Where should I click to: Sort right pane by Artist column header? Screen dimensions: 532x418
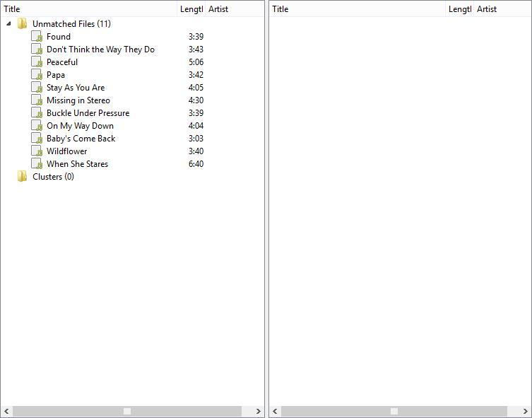tap(502, 8)
